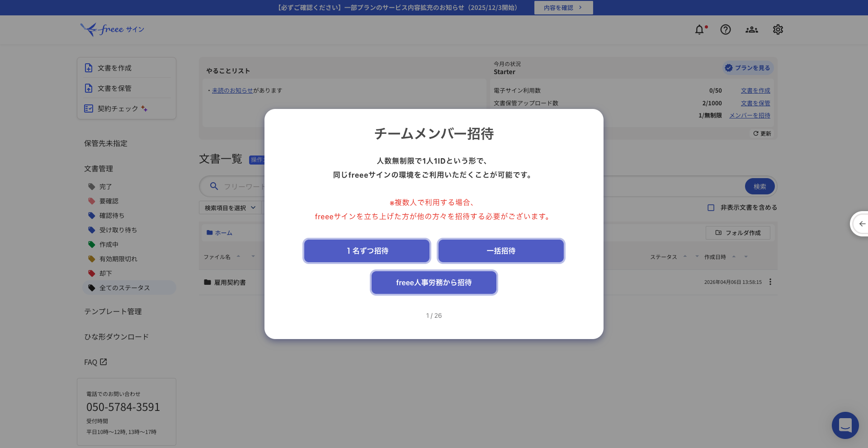Choose 一括招待 in the invite dialog
This screenshot has height=448, width=868.
[501, 251]
